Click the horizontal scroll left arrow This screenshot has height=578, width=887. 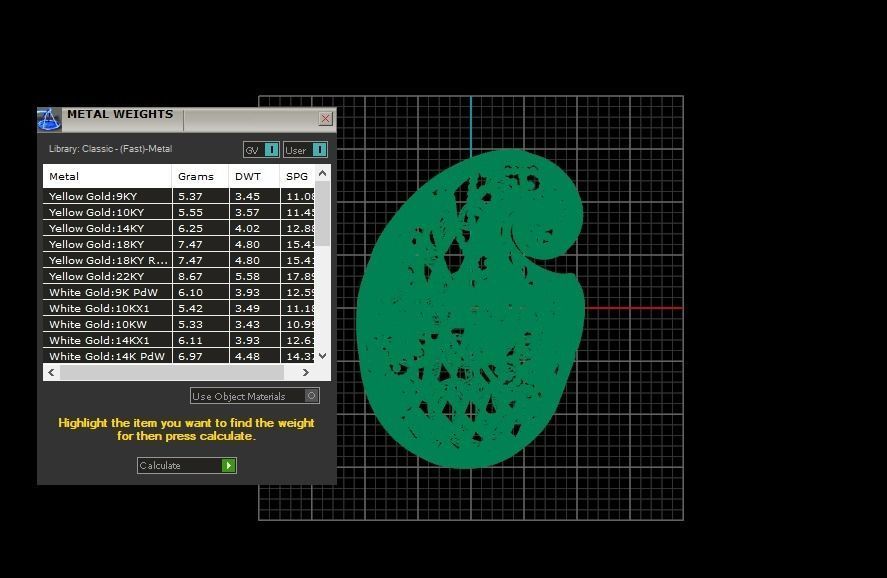tap(51, 372)
